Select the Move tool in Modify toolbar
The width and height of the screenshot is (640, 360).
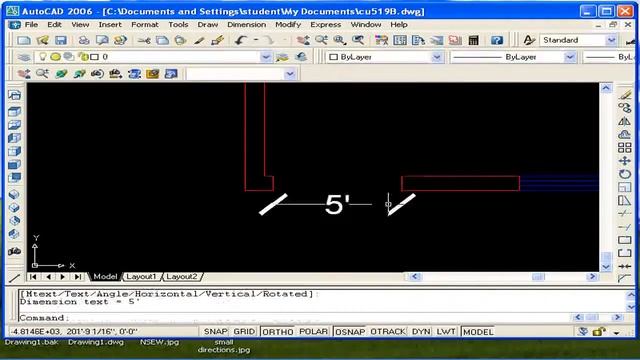pyautogui.click(x=624, y=161)
